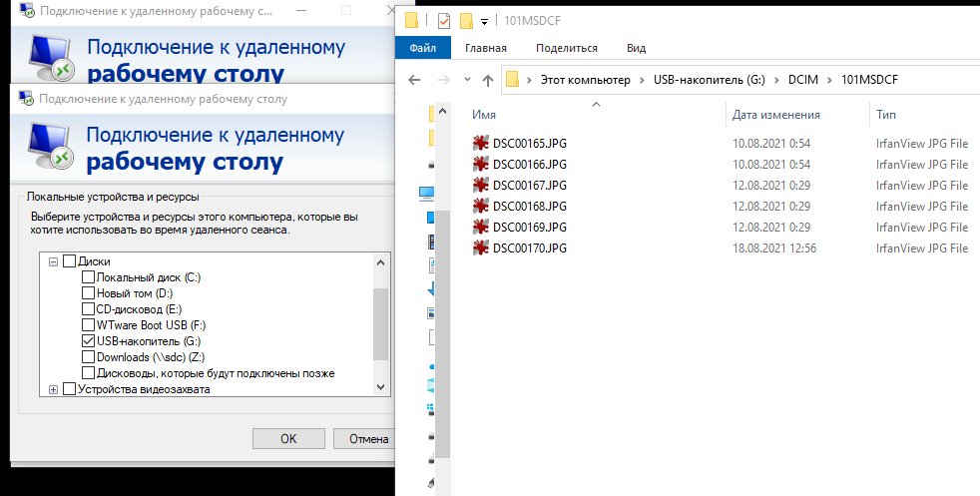This screenshot has width=980, height=496.
Task: Expand the Устройства видеозахвата node
Action: [x=53, y=389]
